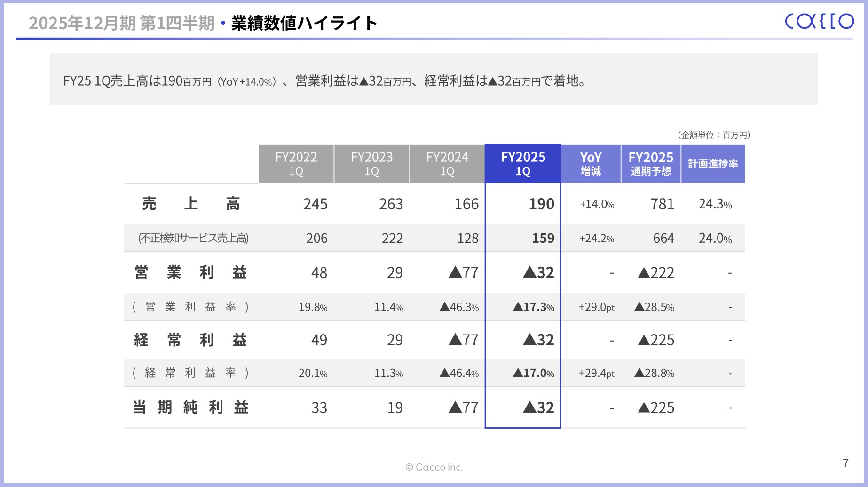Viewport: 868px width, 487px height.
Task: Select the 当期純利益 row label
Action: pyautogui.click(x=190, y=407)
